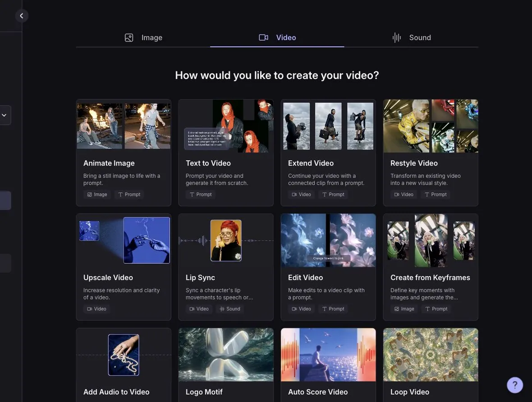Click the Auto Score Video title
This screenshot has width=532, height=402.
pyautogui.click(x=318, y=392)
